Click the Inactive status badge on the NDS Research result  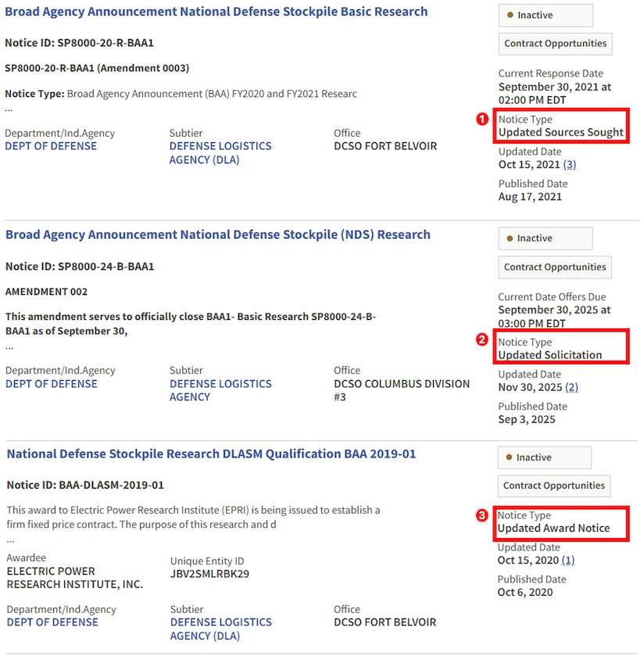point(545,238)
